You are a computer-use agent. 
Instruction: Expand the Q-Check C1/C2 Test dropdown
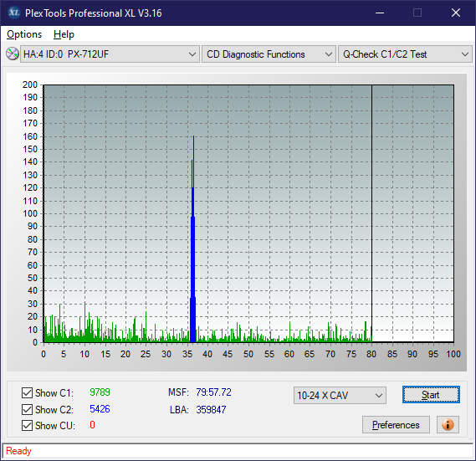pos(405,54)
